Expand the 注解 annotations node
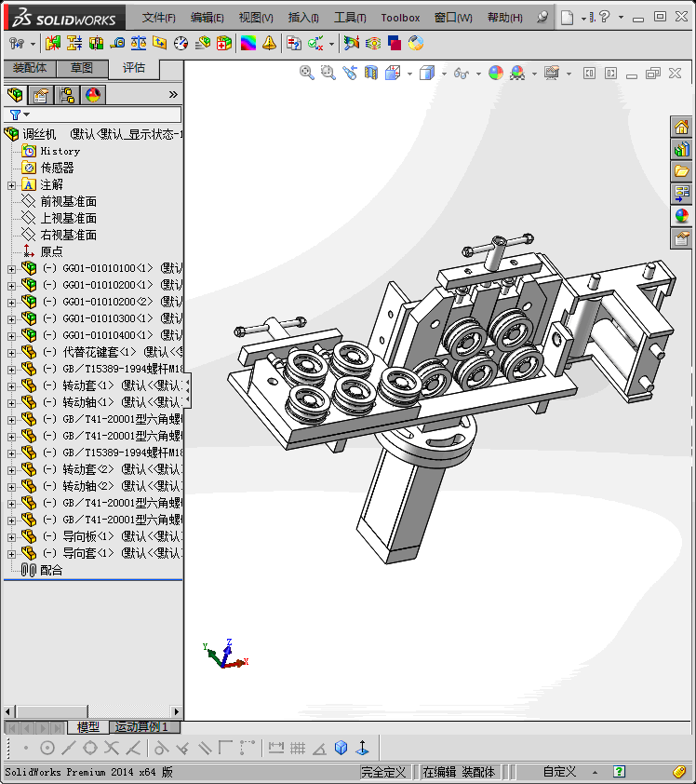Image resolution: width=696 pixels, height=784 pixels. coord(11,185)
